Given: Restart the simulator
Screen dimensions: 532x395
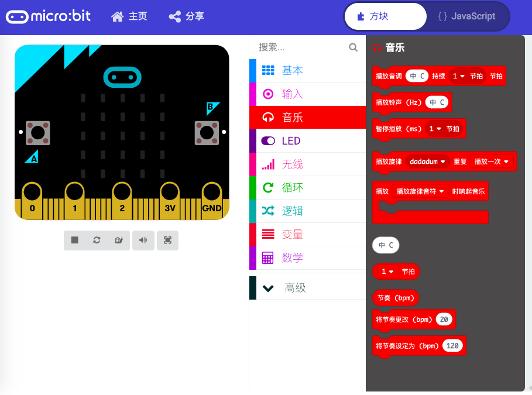Looking at the screenshot, I should pos(97,241).
